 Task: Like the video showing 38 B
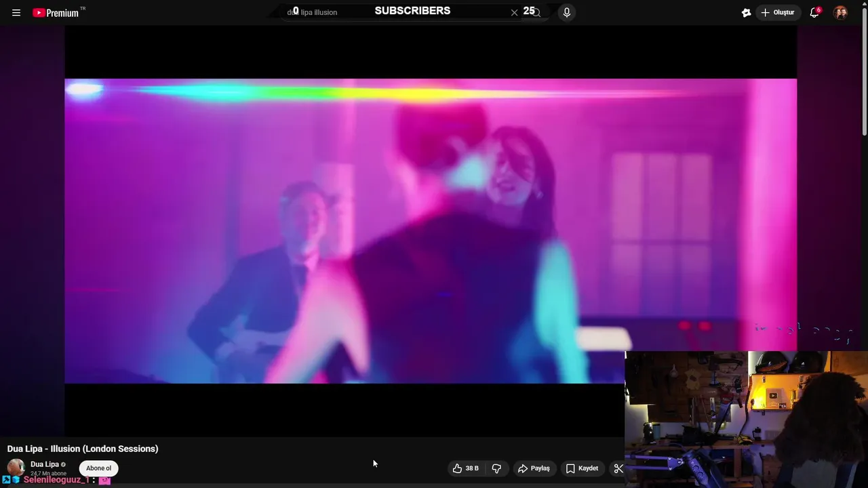466,468
